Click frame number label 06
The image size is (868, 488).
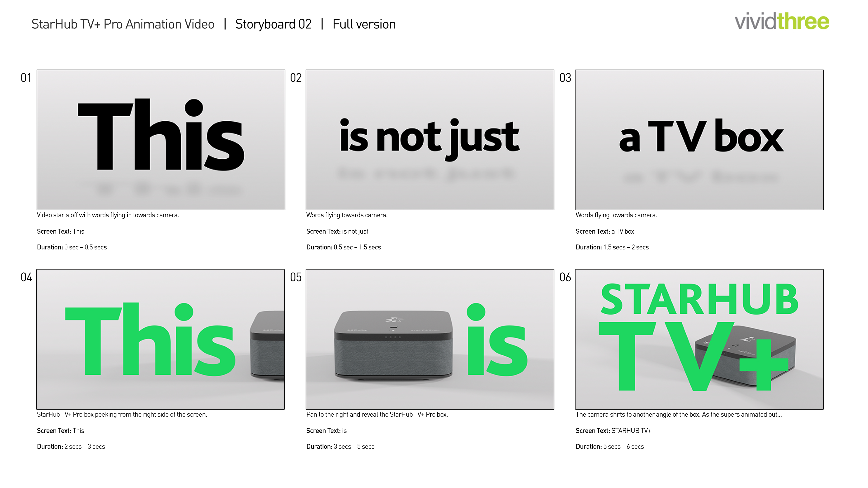[565, 277]
